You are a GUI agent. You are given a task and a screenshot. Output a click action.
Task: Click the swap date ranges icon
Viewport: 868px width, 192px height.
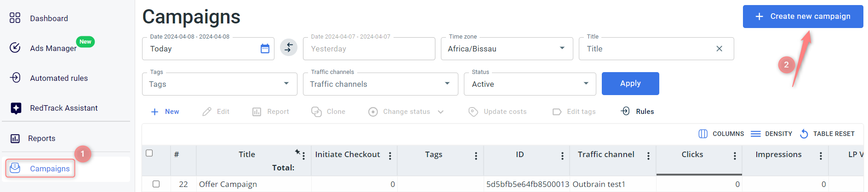point(289,47)
